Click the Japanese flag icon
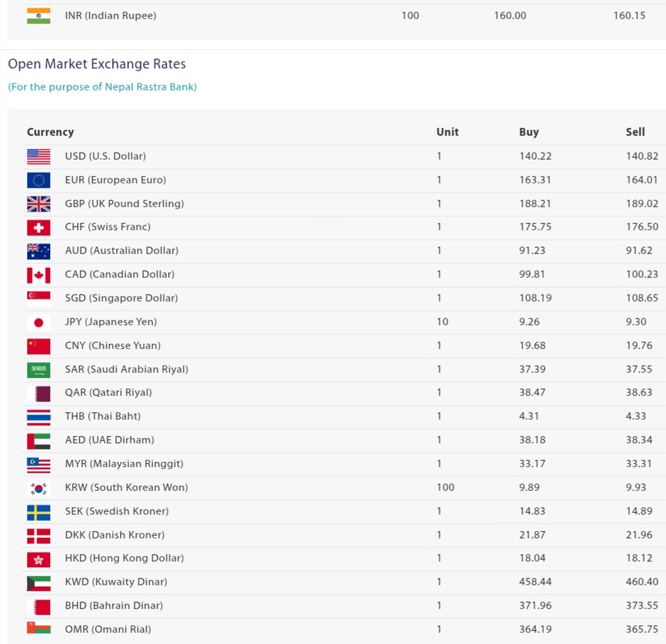The image size is (666, 644). (x=38, y=323)
